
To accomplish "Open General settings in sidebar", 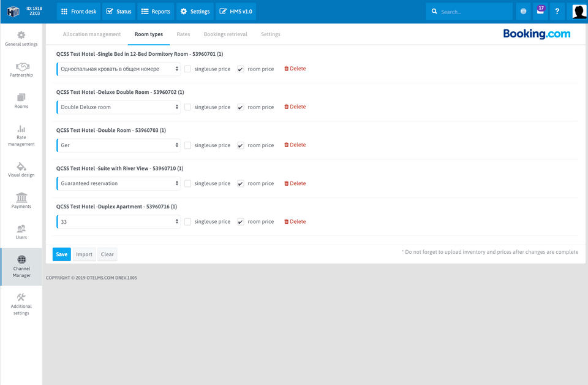I will click(21, 39).
